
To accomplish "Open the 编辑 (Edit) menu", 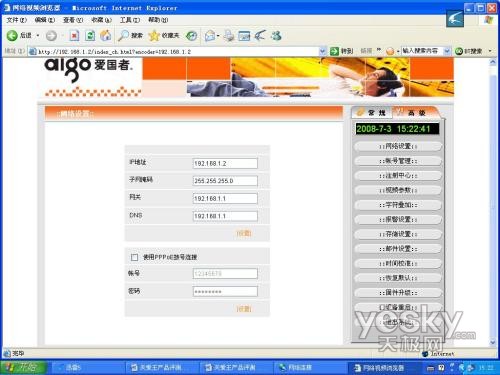I will [x=45, y=20].
